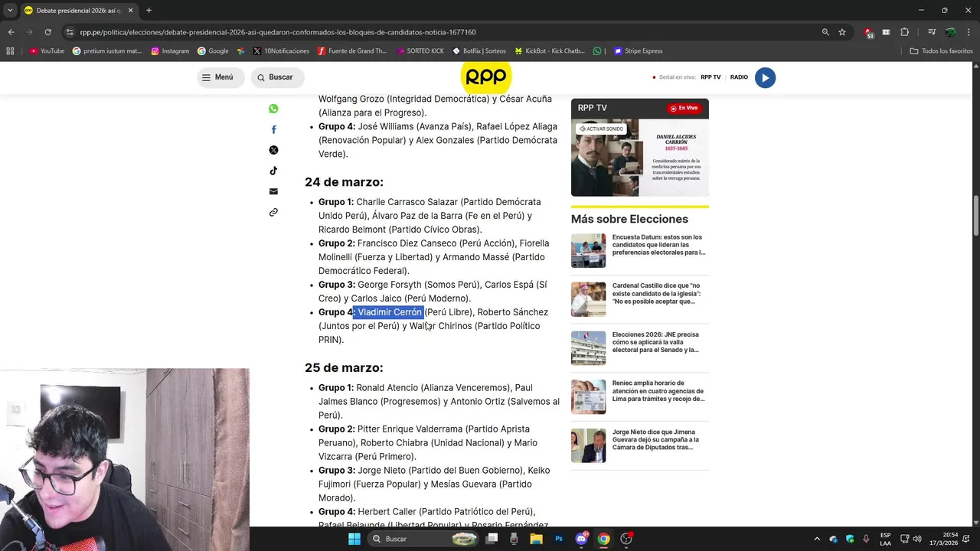
Task: Open the SORTEO KICK bookmark
Action: [420, 51]
